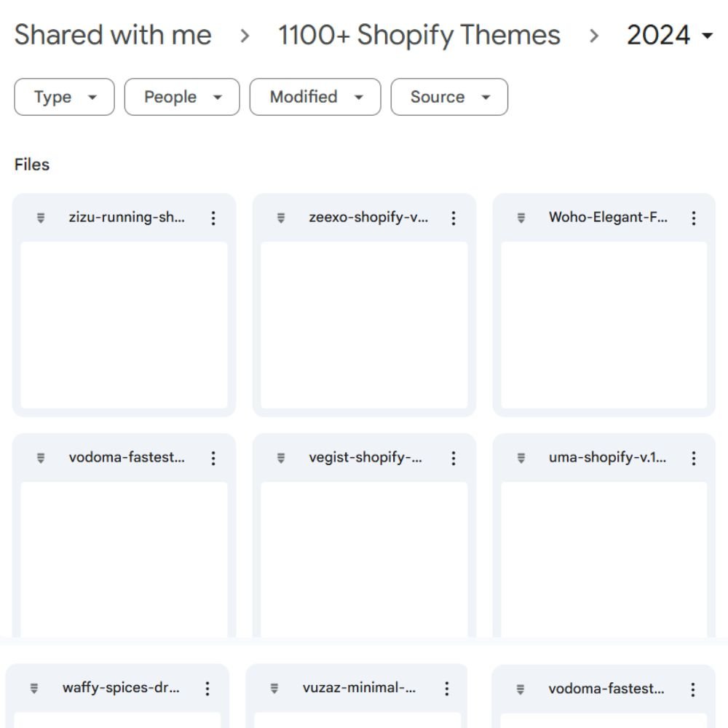Click the vegist-shopify file name
This screenshot has height=728, width=728.
[x=365, y=458]
